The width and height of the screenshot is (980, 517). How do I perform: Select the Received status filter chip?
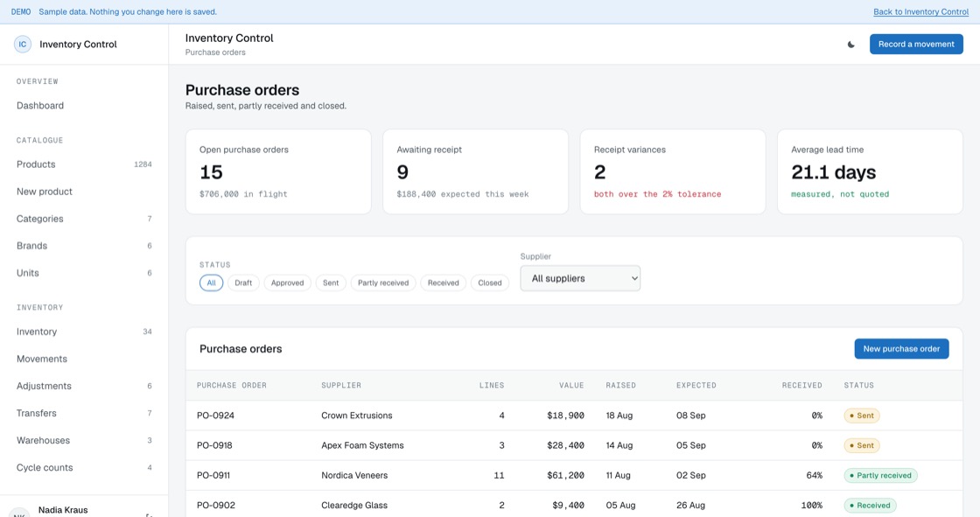(443, 283)
